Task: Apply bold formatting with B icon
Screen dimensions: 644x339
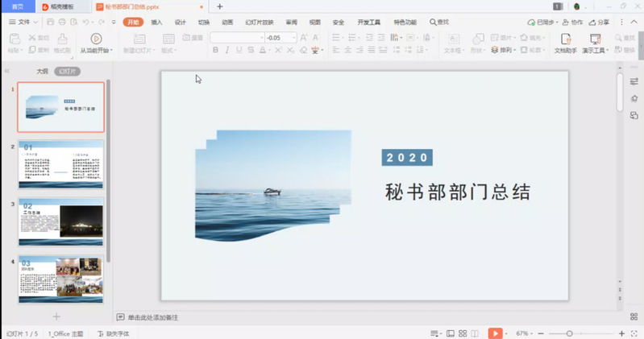Action: 215,50
